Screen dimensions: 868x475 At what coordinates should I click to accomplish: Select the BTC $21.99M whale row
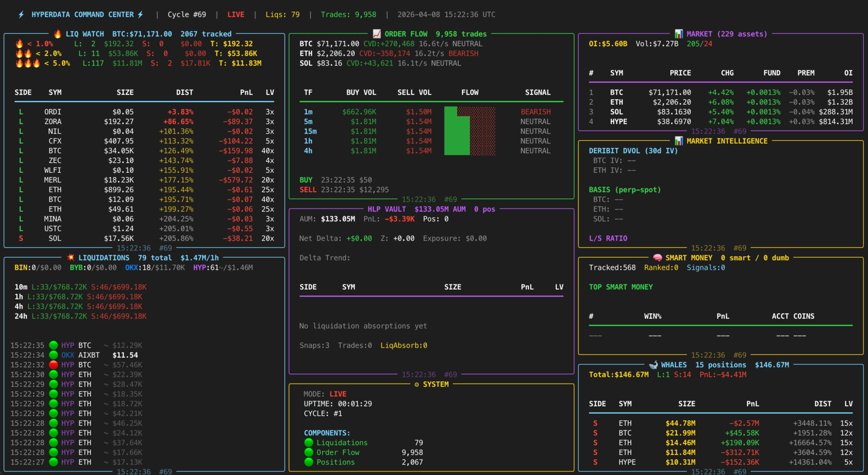[x=721, y=433]
